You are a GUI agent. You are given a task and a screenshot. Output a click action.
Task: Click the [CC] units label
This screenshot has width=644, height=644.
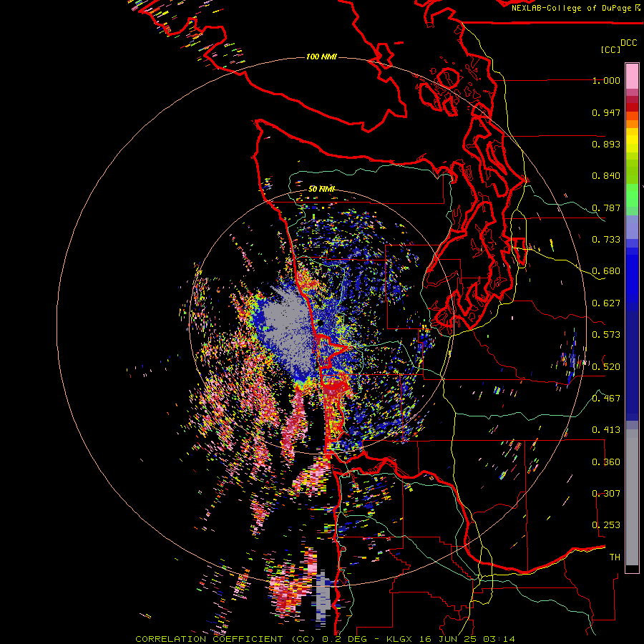pos(610,49)
